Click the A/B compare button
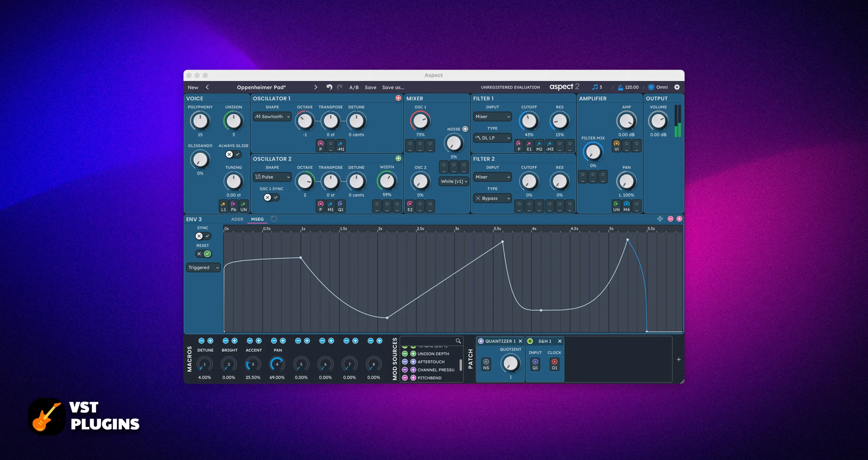The height and width of the screenshot is (460, 868). point(354,87)
